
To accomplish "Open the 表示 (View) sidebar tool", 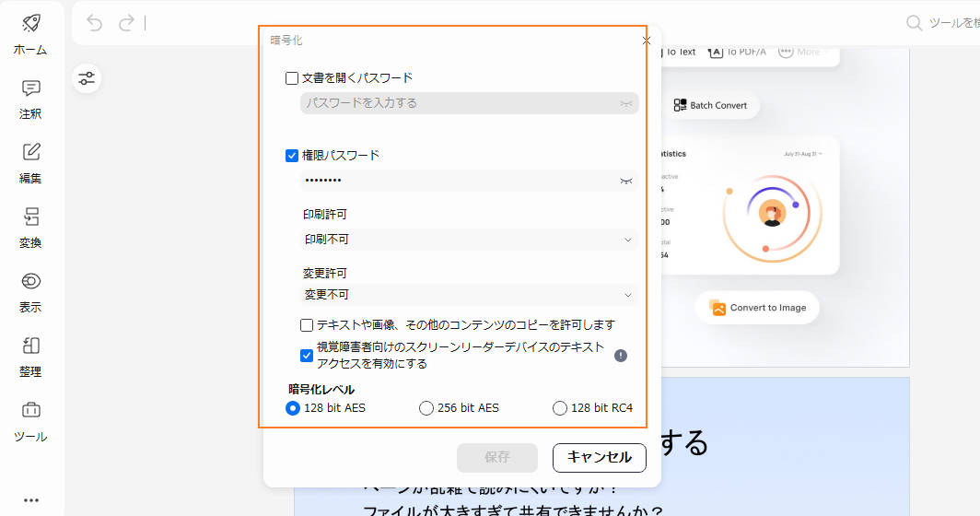I will tap(30, 293).
